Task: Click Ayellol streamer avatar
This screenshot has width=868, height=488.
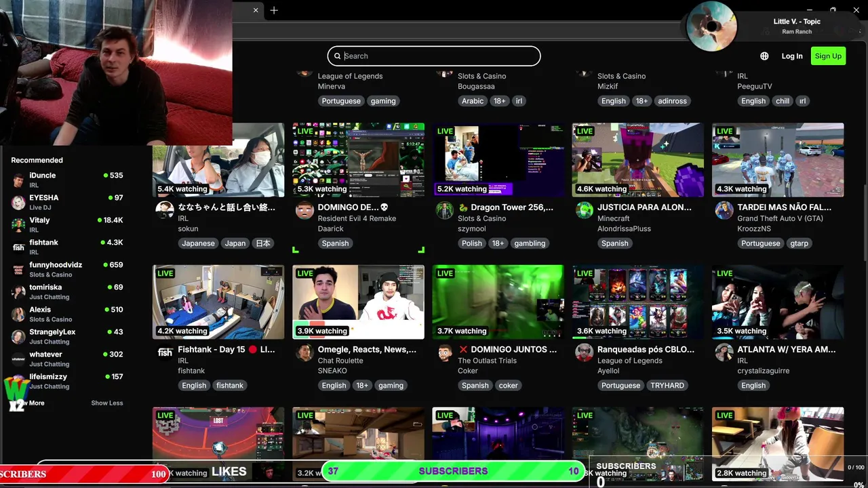Action: coord(584,352)
